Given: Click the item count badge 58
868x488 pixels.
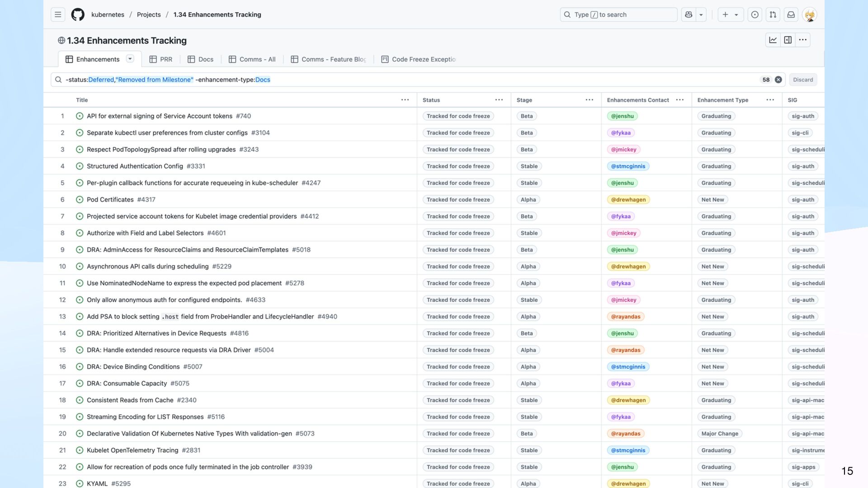Looking at the screenshot, I should click(766, 80).
